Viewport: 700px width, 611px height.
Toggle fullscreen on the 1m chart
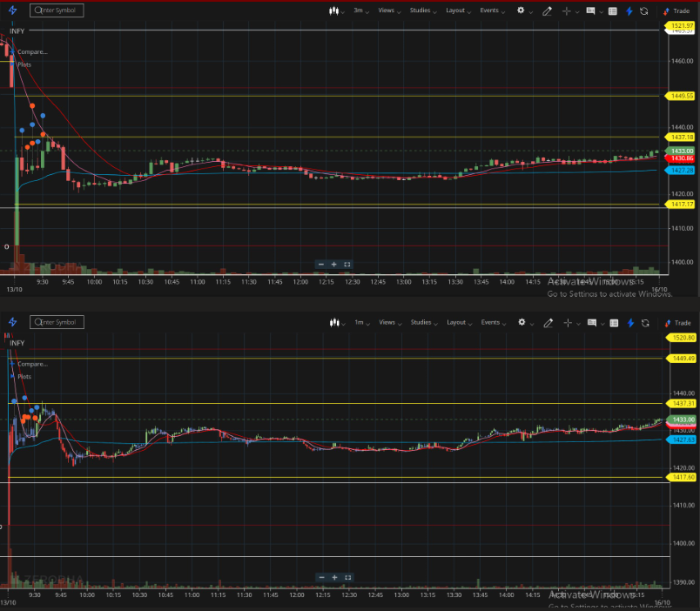347,577
